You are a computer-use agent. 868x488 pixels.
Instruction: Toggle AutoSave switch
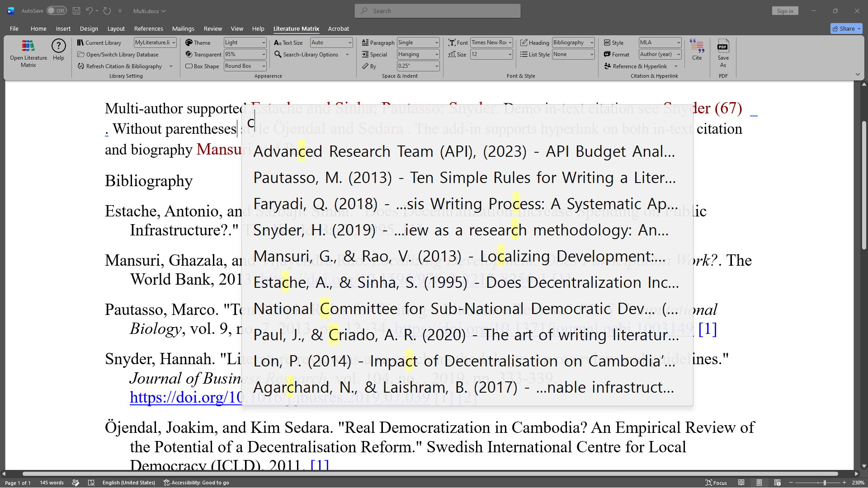[x=57, y=11]
